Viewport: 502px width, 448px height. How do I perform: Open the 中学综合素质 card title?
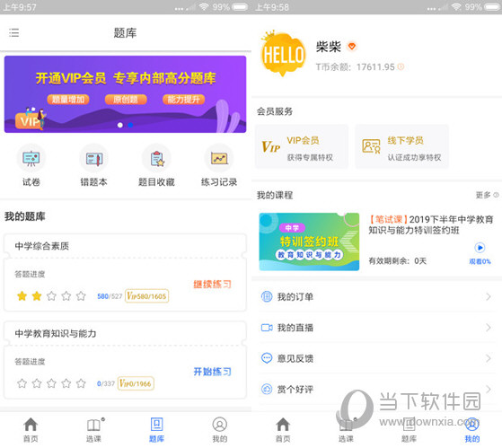[x=42, y=246]
